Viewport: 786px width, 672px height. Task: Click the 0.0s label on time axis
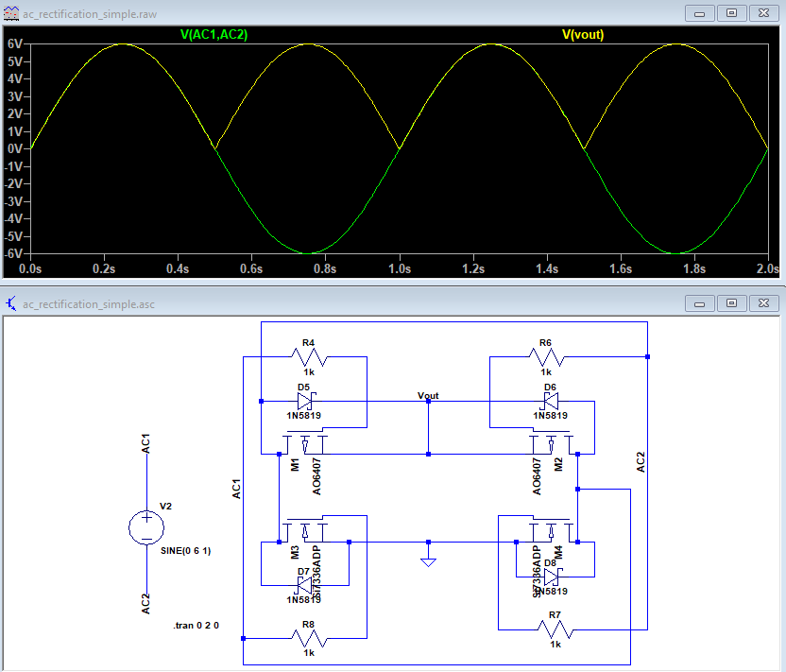coord(30,269)
